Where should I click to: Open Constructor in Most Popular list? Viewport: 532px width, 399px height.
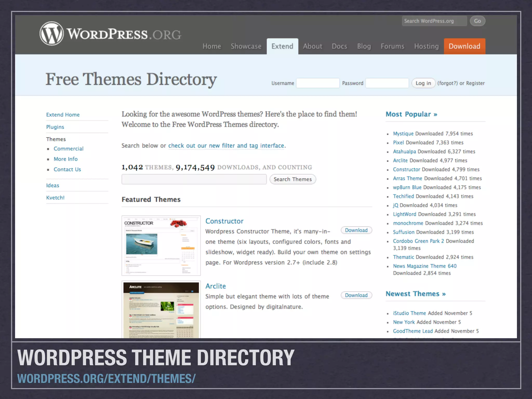(x=407, y=169)
